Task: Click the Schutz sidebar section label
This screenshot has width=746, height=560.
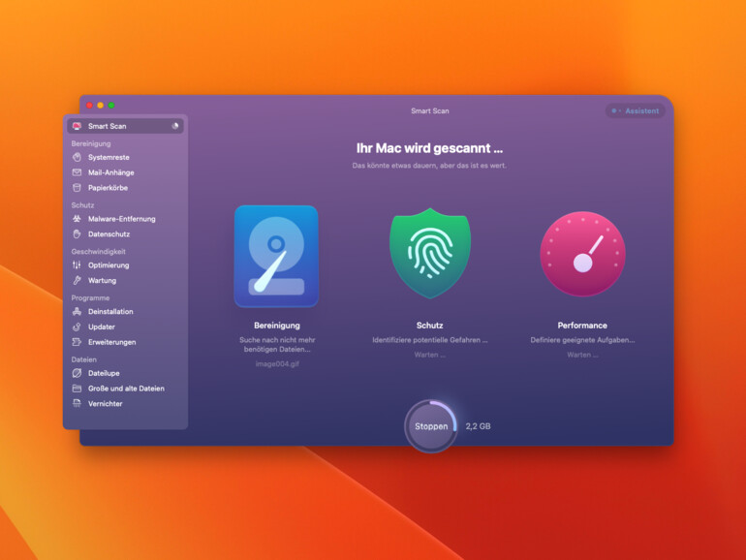Action: point(82,205)
